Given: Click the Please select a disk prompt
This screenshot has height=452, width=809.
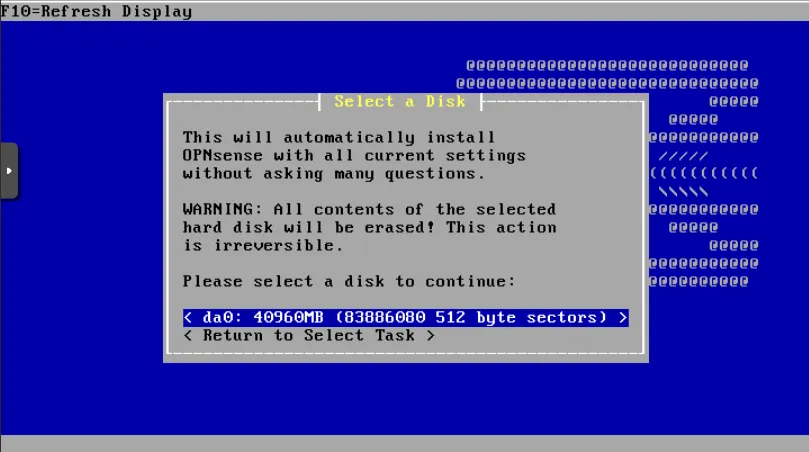Looking at the screenshot, I should 349,281.
